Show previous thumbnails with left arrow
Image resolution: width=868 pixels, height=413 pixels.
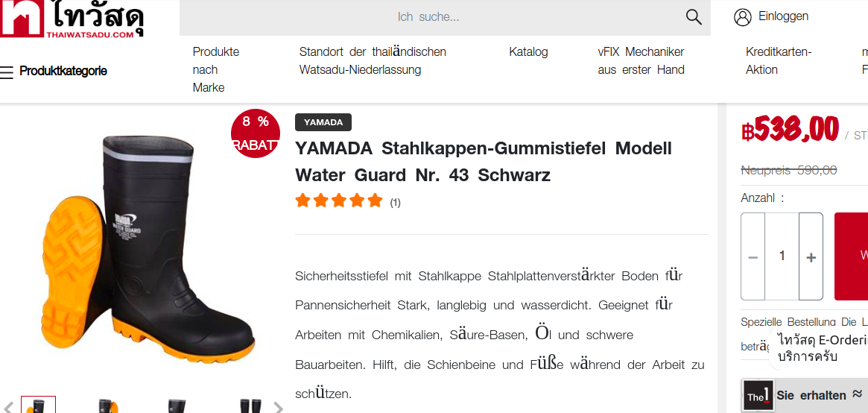[9, 407]
